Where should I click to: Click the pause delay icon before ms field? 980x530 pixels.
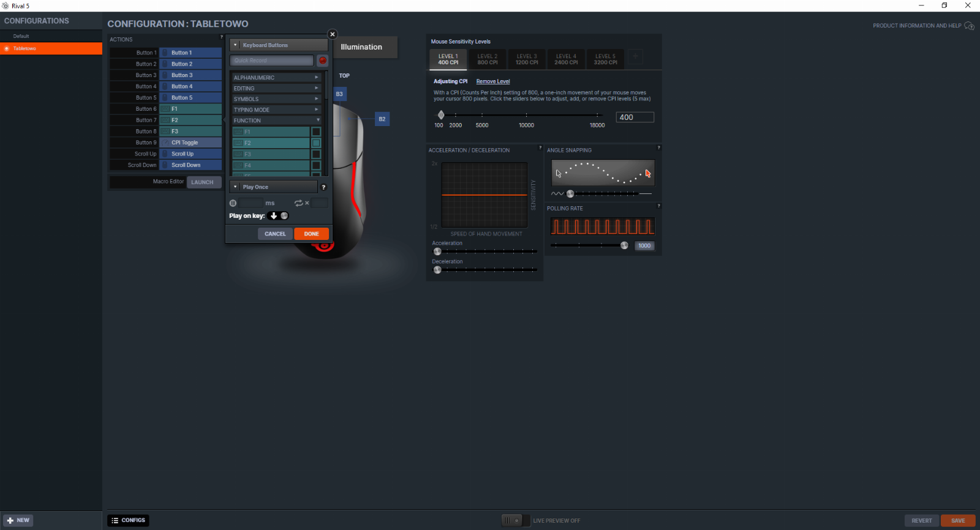pos(233,203)
